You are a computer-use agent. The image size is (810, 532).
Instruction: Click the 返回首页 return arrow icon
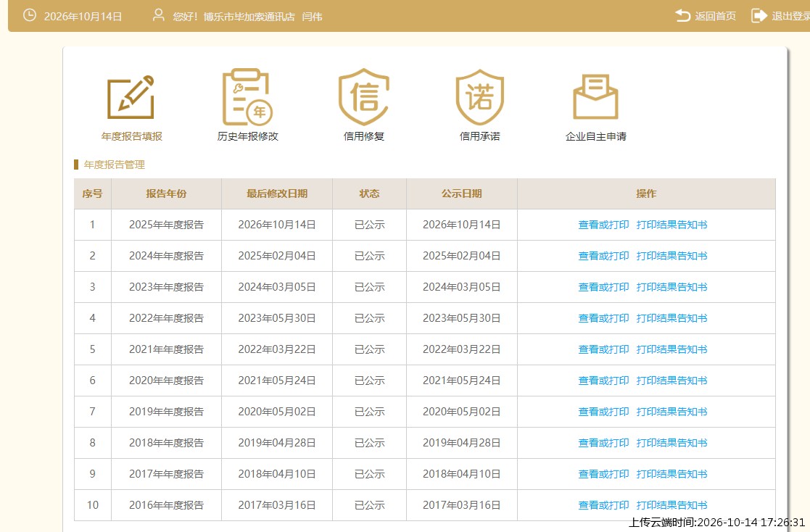(x=683, y=15)
